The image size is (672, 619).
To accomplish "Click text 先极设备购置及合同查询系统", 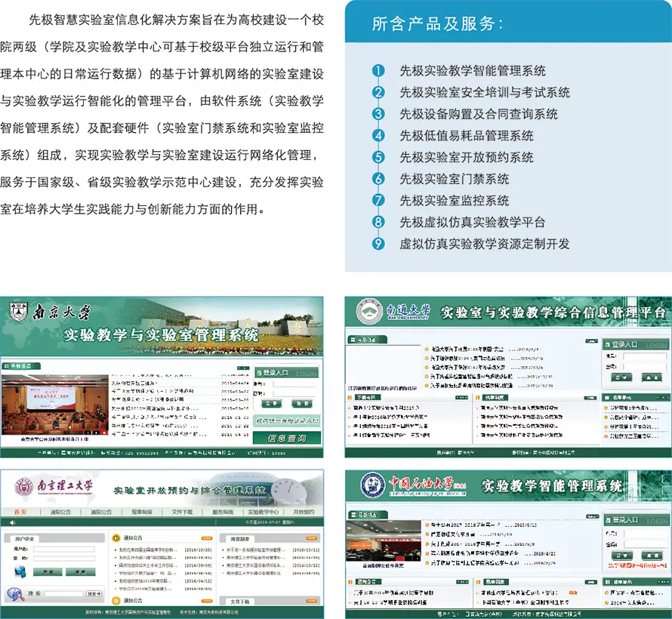I will [479, 114].
